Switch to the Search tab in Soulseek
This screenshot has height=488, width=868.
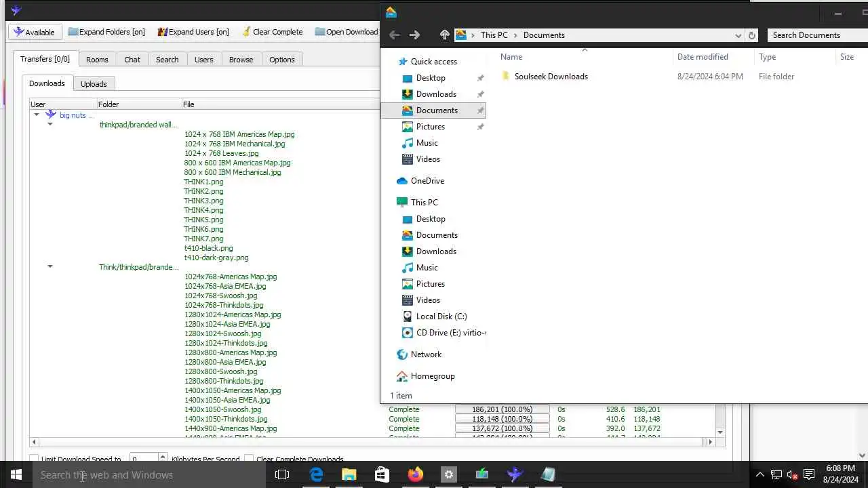point(167,60)
